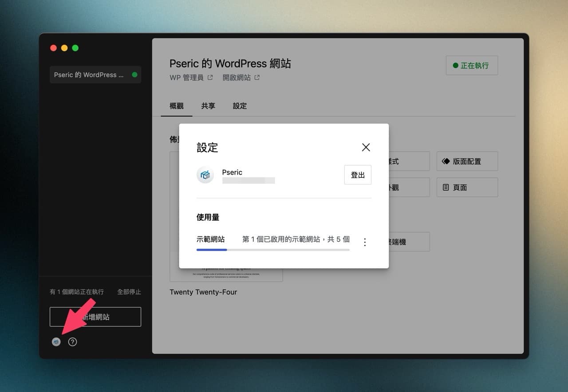
Task: Close the 設定 dialog with the X icon
Action: point(366,147)
